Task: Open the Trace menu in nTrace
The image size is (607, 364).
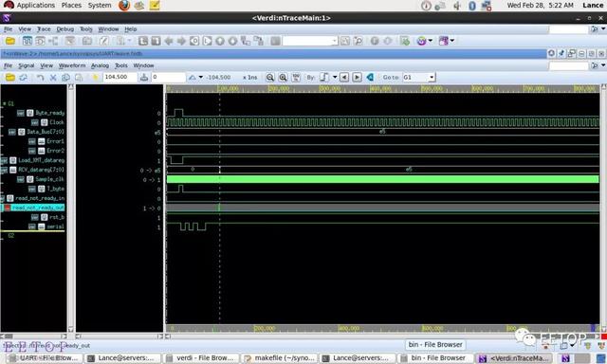Action: [44, 29]
